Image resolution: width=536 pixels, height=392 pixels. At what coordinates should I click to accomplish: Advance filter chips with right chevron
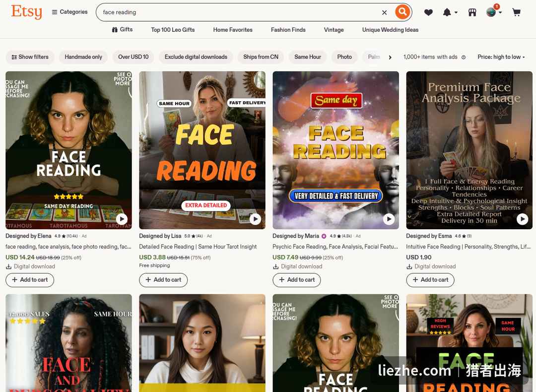(x=390, y=57)
